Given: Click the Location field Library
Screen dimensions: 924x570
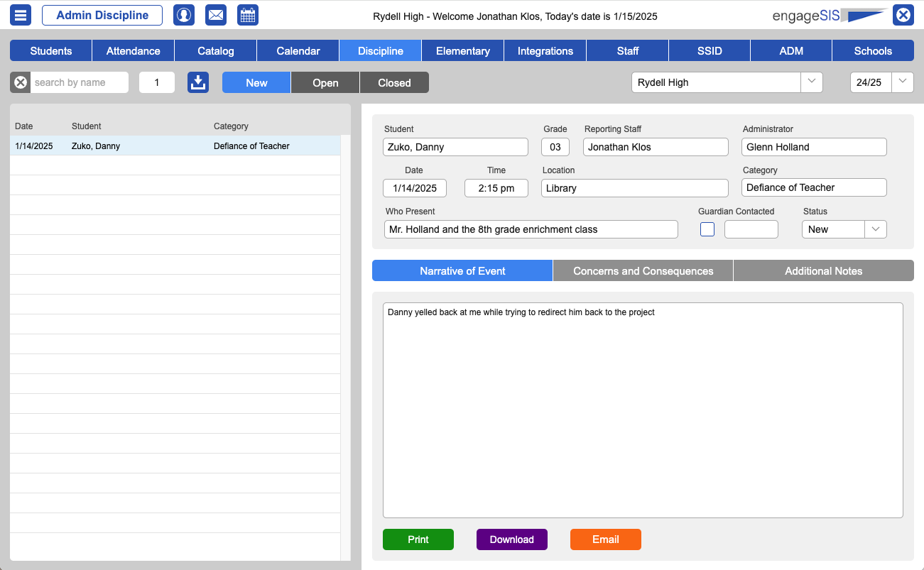Looking at the screenshot, I should click(x=635, y=188).
